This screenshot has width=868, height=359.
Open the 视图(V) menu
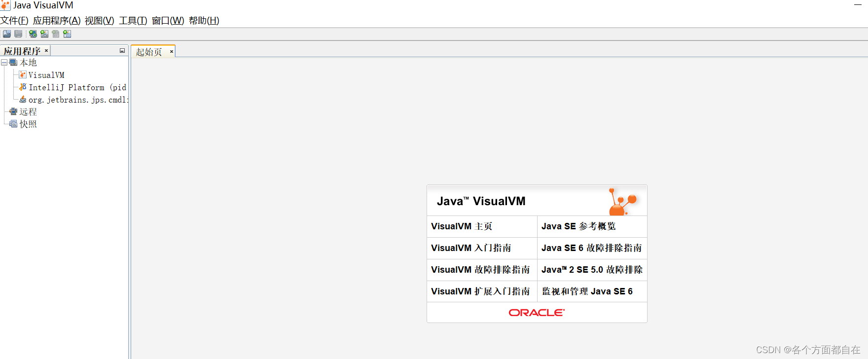(x=99, y=21)
